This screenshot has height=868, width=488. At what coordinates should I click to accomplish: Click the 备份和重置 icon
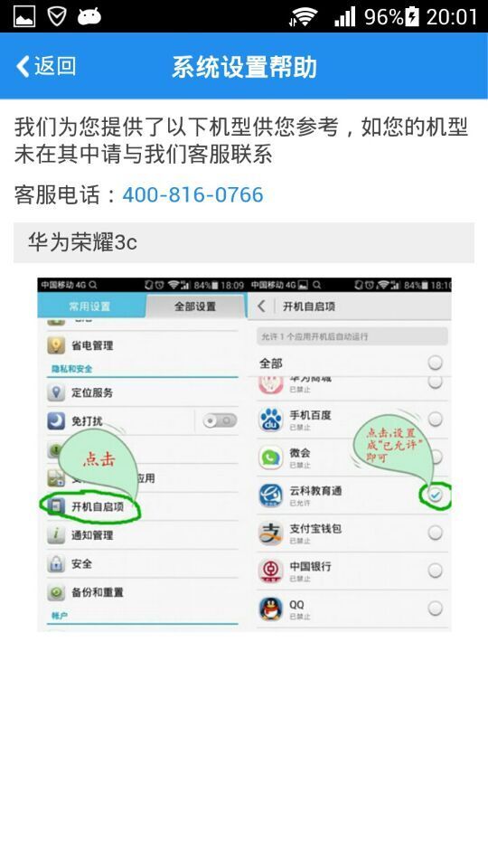56,592
